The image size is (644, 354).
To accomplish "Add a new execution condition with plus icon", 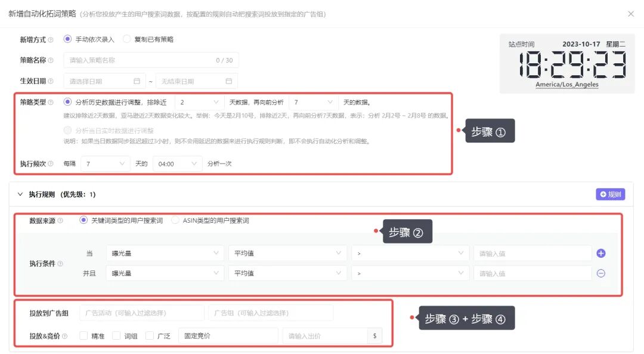I will pos(601,253).
